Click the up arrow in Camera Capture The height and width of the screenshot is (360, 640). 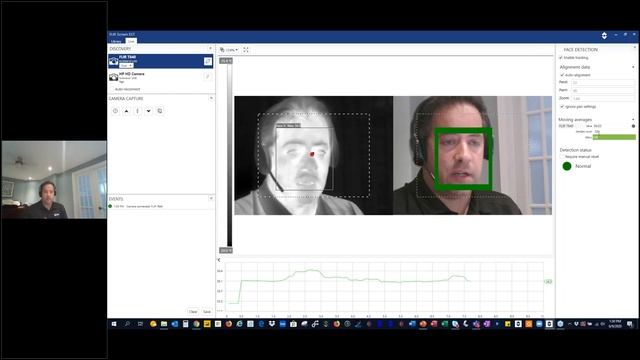point(127,111)
